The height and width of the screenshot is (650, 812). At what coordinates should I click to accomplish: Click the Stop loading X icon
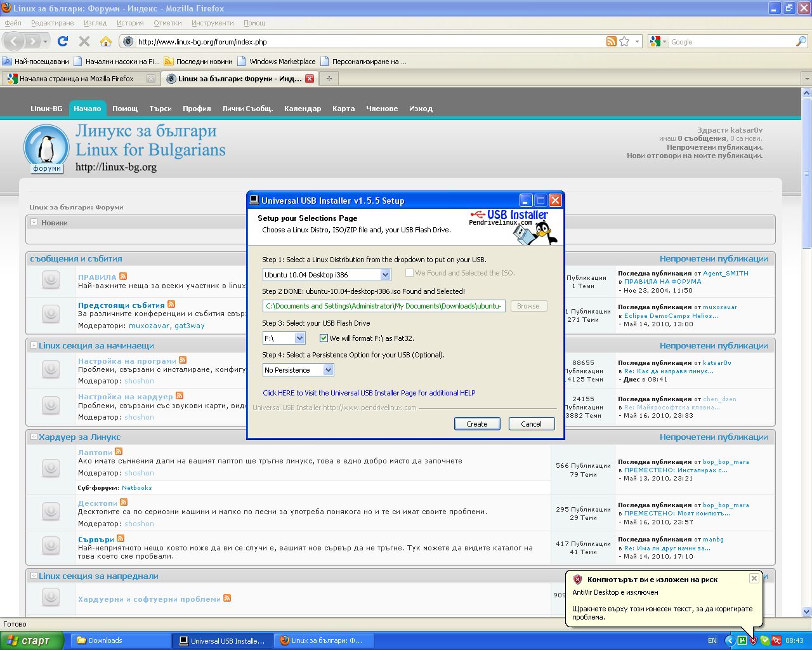click(84, 41)
